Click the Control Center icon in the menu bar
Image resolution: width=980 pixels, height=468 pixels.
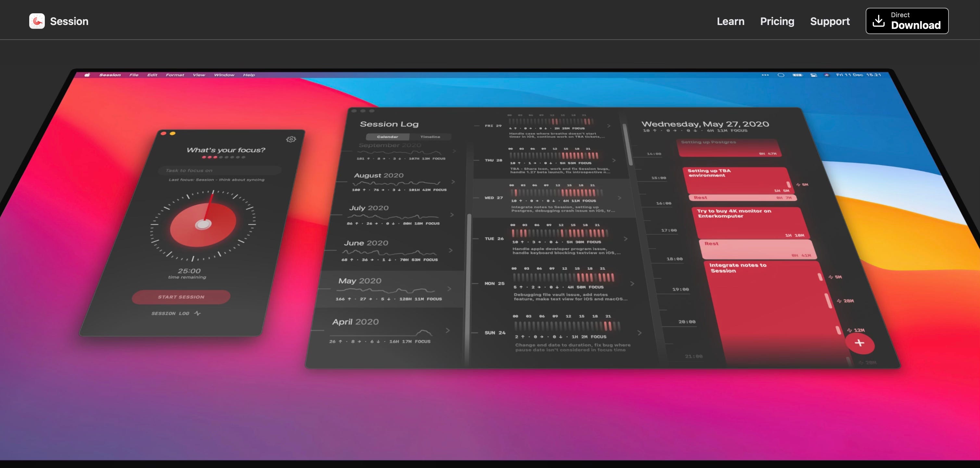813,75
